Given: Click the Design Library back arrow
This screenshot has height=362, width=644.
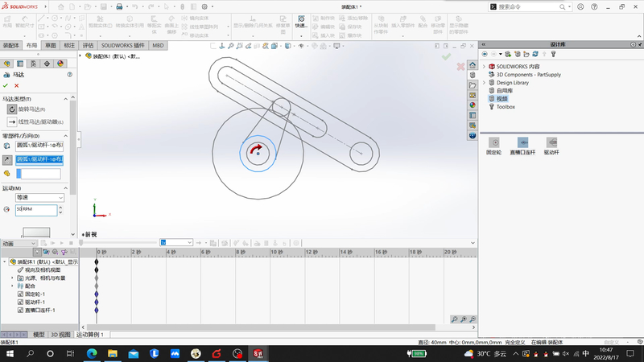Looking at the screenshot, I should point(485,54).
